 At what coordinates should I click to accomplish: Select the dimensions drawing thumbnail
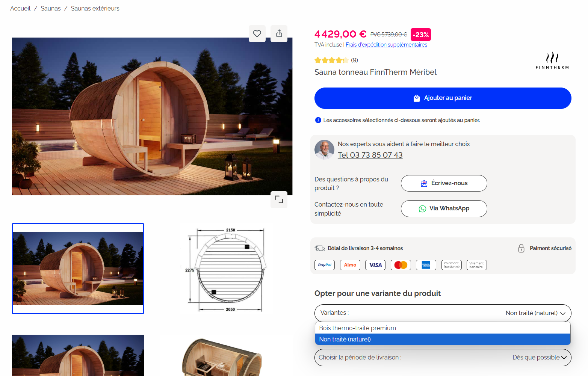click(x=227, y=269)
